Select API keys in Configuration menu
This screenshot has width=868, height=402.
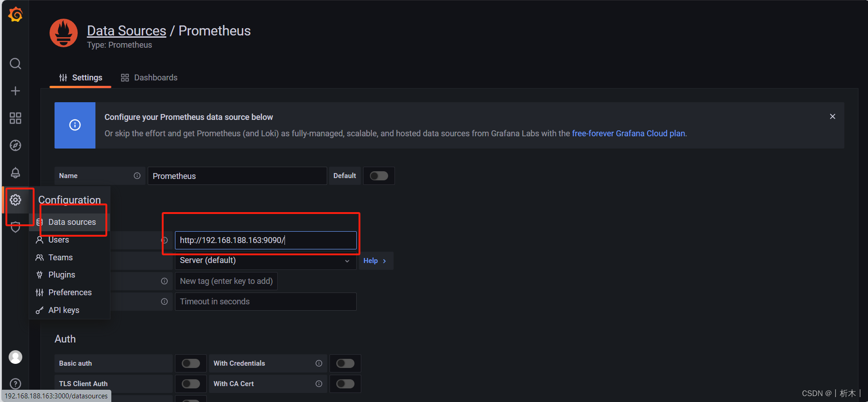click(x=70, y=310)
